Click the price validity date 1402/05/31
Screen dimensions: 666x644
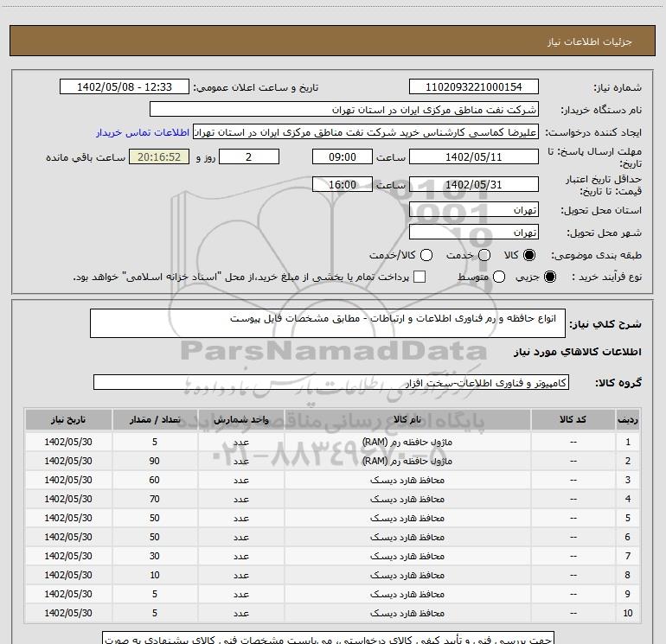point(474,185)
